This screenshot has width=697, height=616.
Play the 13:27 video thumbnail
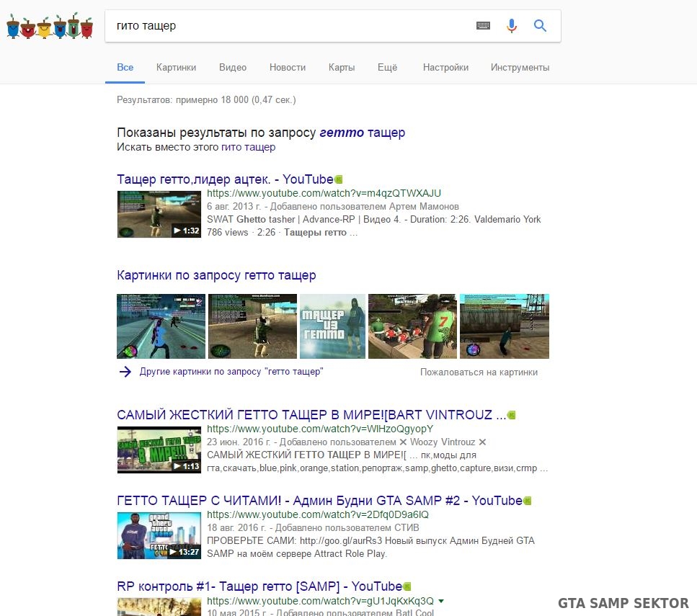click(159, 535)
